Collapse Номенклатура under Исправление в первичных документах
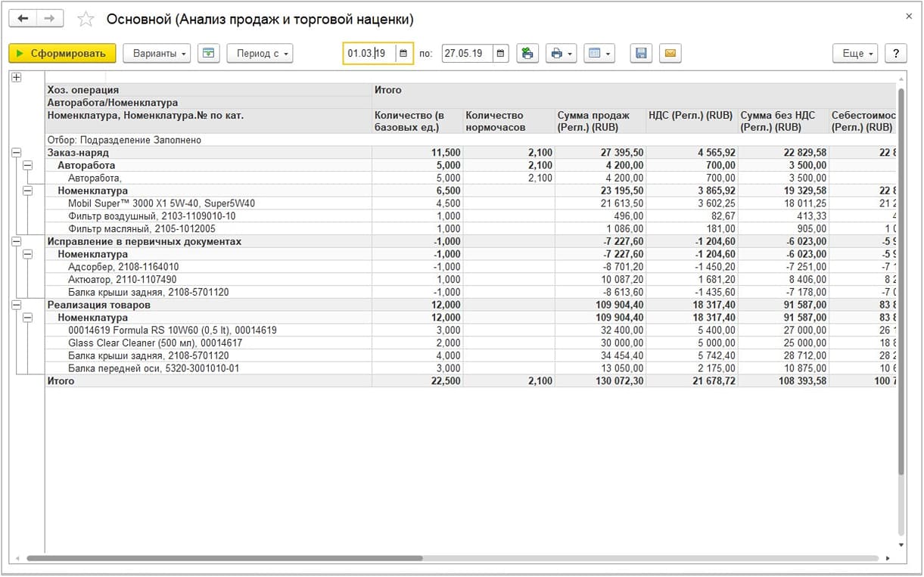The width and height of the screenshot is (924, 577). click(x=28, y=254)
